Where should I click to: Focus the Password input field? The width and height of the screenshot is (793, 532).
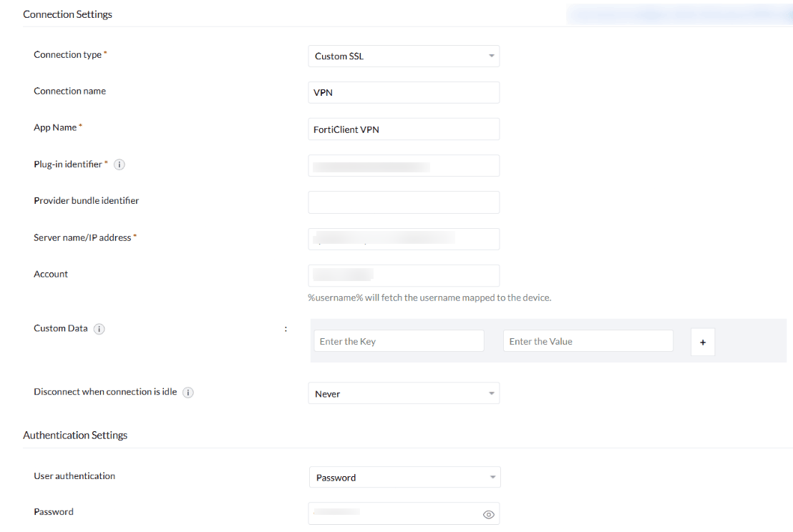pos(394,513)
